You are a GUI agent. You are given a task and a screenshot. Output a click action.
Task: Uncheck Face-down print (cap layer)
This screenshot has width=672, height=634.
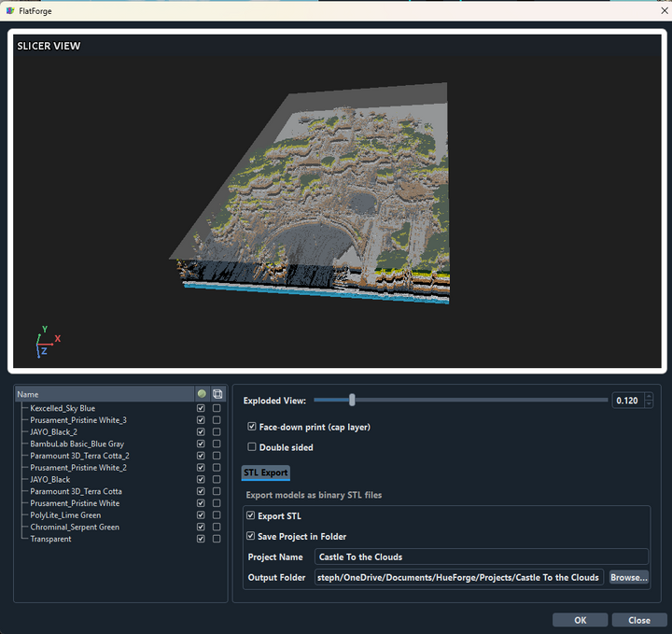tap(252, 427)
